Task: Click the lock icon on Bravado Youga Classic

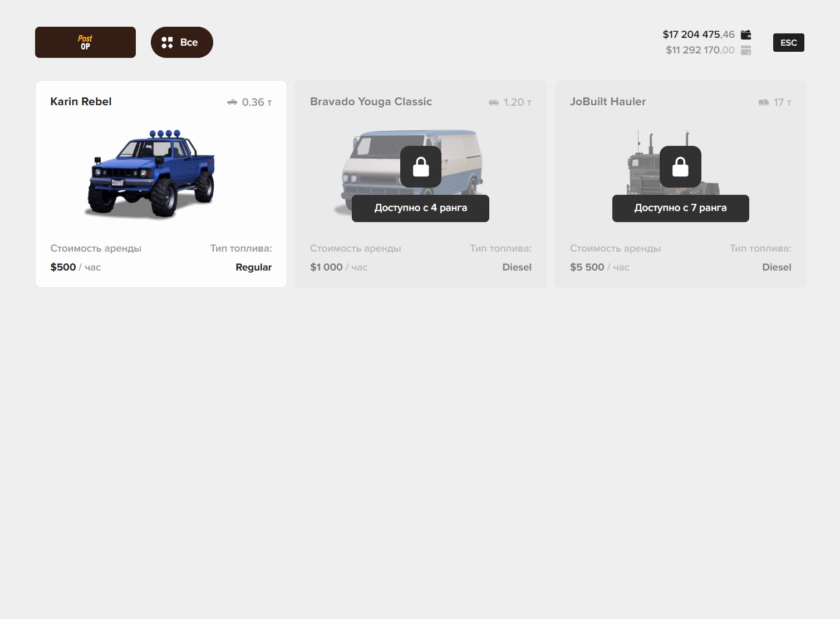Action: click(421, 167)
